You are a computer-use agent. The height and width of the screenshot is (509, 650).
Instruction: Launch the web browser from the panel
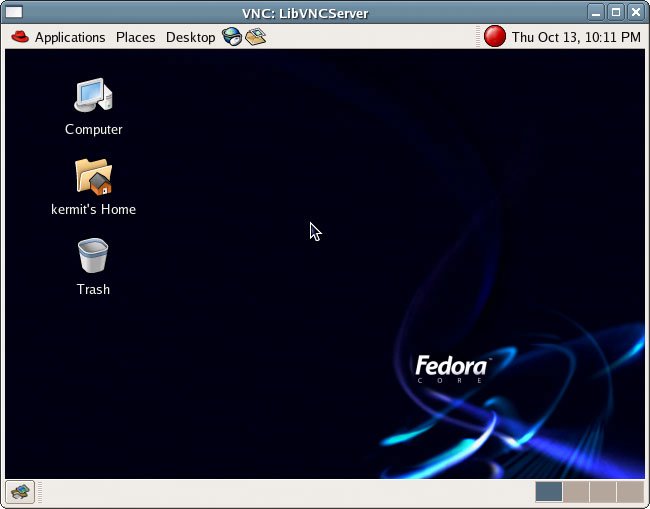coord(232,37)
